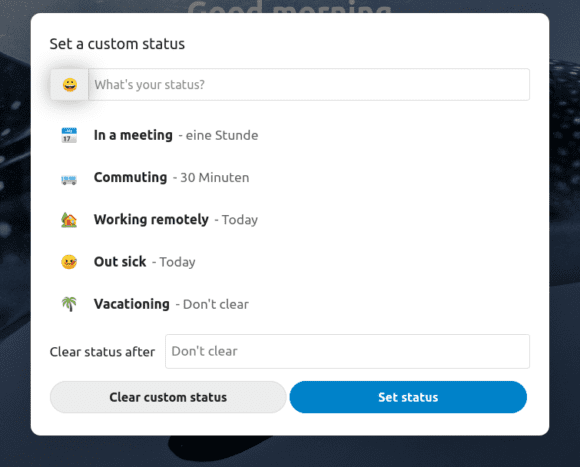Click the bus icon for Commuting
Viewport: 580px width, 467px height.
coord(69,178)
